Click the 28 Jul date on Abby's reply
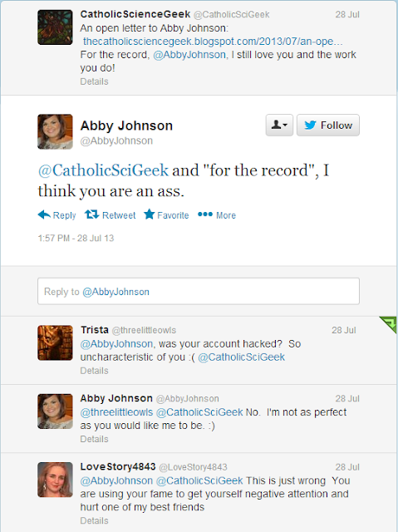Viewport: 398px width, 532px height. [347, 399]
